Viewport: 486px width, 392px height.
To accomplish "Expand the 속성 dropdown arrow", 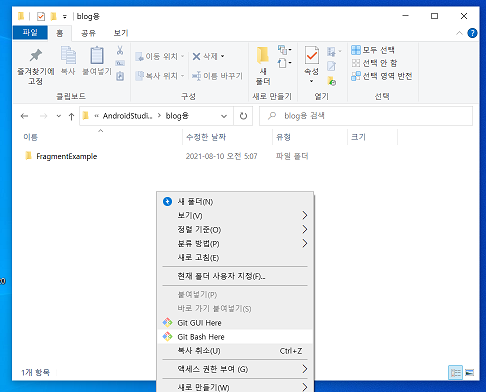I will pos(311,81).
